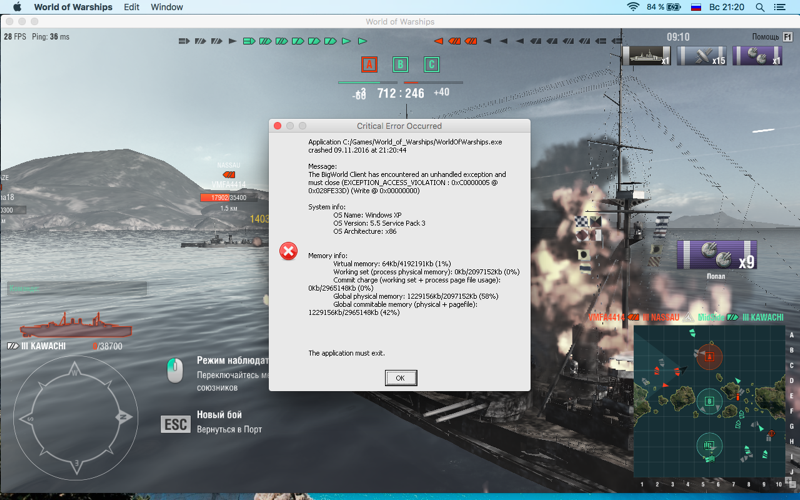Click the red Kawachi ship silhouette

pyautogui.click(x=76, y=325)
